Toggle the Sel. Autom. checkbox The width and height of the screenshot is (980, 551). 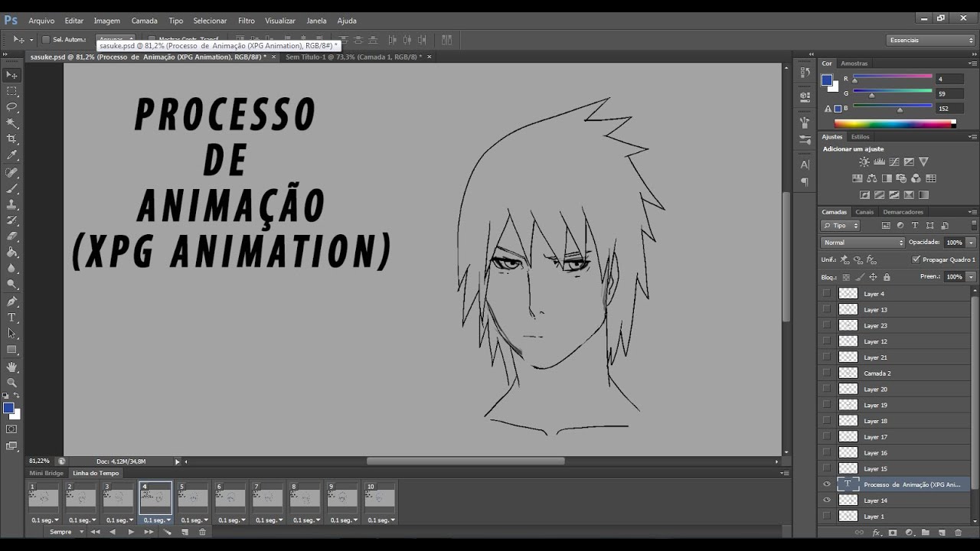click(x=46, y=40)
